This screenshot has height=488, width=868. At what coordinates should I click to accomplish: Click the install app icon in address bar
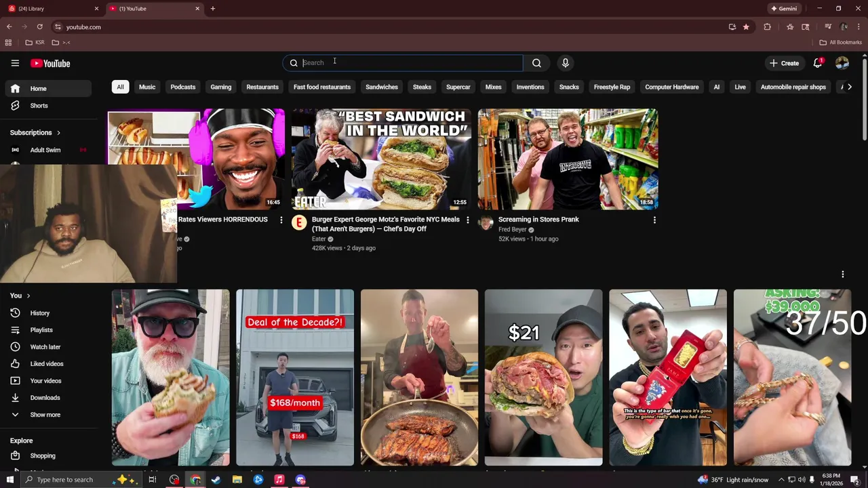click(732, 27)
